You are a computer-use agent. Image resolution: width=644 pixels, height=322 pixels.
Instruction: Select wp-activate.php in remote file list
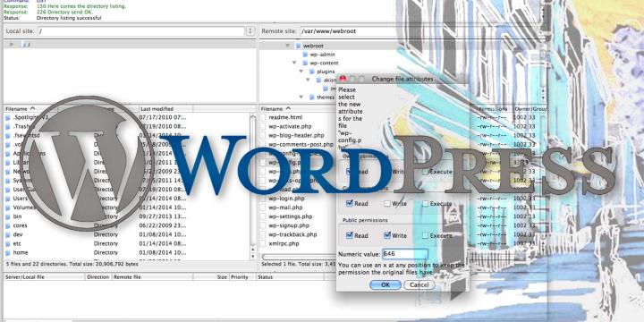pos(290,126)
